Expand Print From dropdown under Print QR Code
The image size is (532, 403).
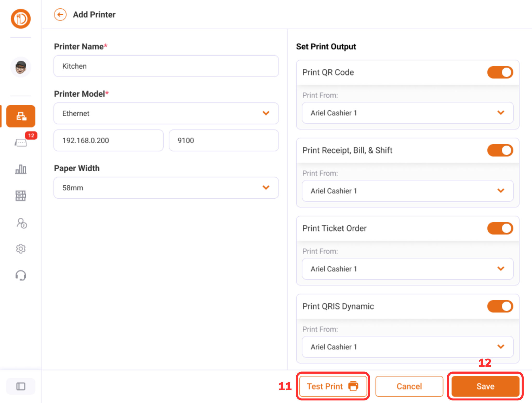click(x=408, y=113)
